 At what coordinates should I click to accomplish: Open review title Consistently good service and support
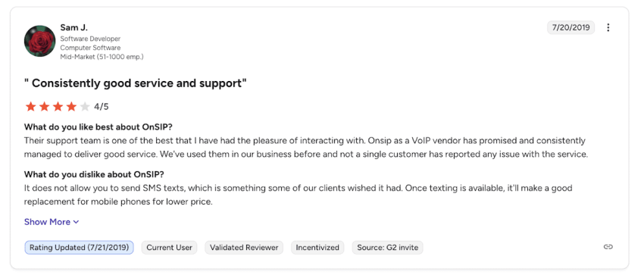tap(136, 83)
